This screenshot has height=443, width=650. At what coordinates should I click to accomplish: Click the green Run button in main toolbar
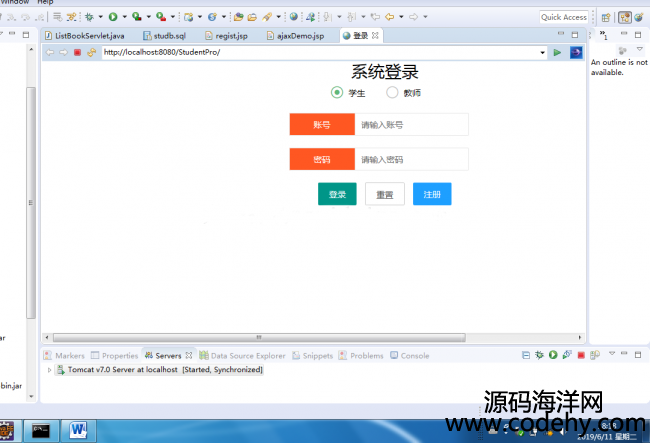point(113,17)
